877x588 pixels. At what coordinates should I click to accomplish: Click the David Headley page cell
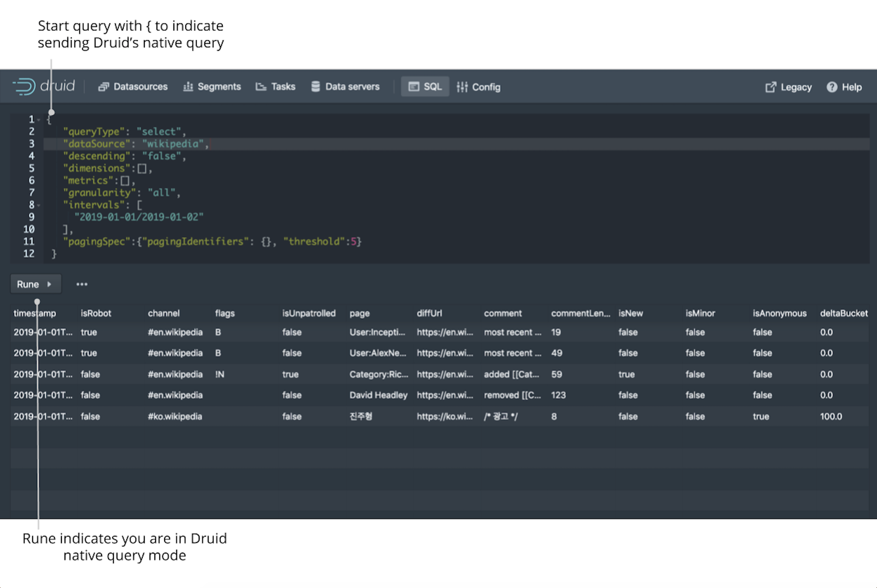(378, 395)
